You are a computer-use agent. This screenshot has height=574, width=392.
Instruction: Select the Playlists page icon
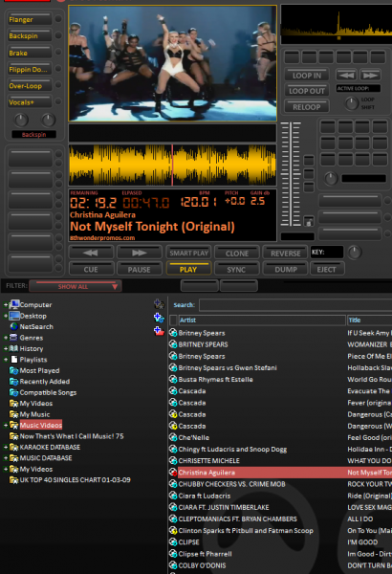[x=14, y=360]
